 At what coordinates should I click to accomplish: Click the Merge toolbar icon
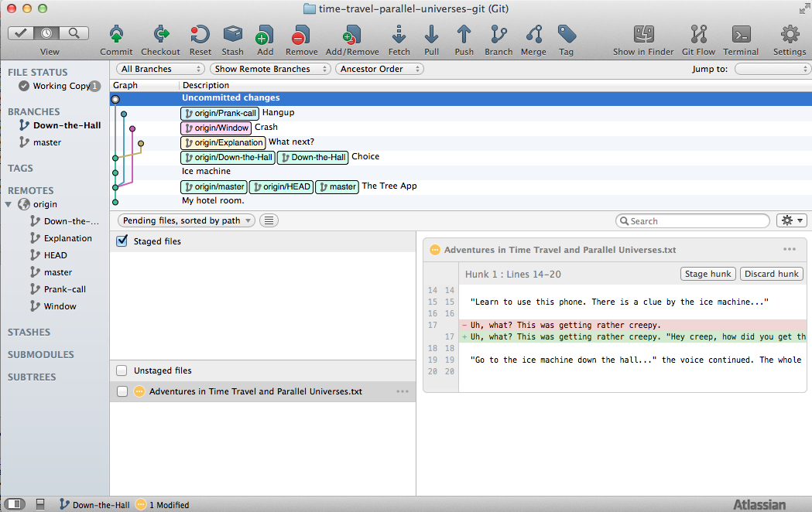[534, 35]
